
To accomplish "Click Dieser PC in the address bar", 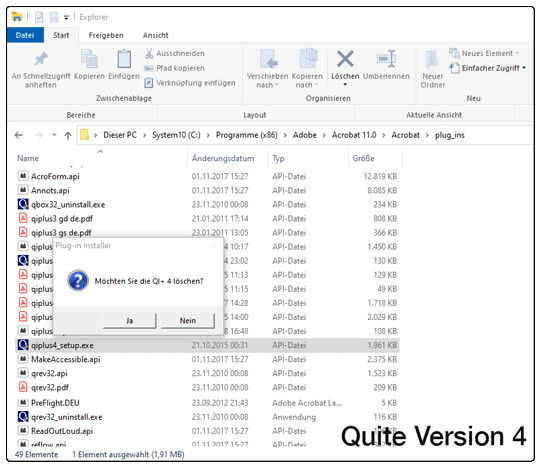I will pyautogui.click(x=120, y=135).
